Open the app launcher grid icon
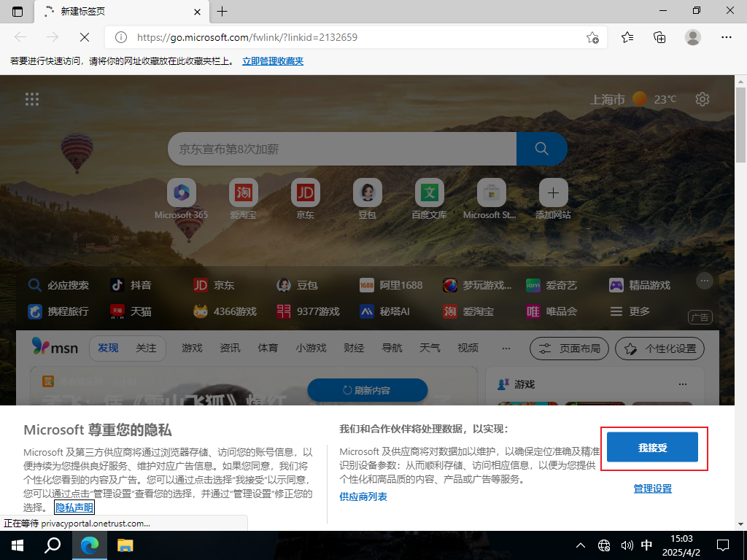Screen dimensions: 747x560 (32, 99)
